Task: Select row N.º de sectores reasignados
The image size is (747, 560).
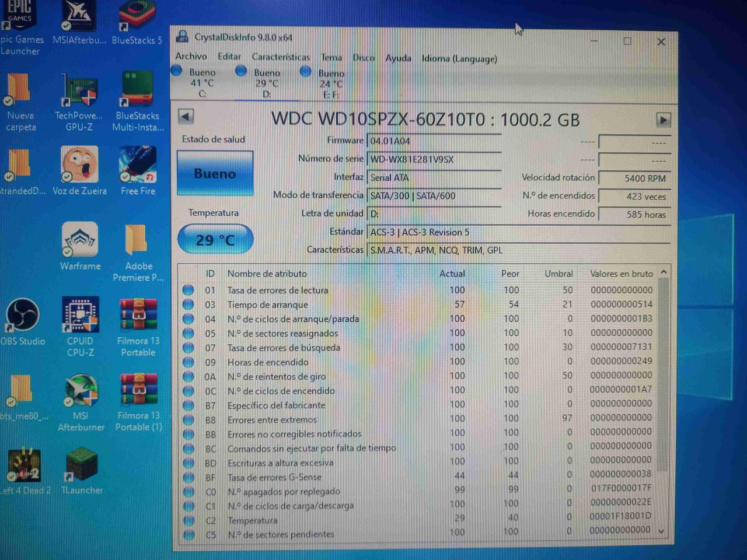Action: (x=418, y=333)
